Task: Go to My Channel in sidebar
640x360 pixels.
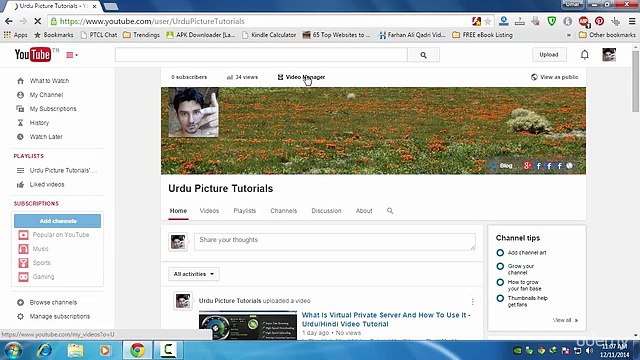Action: (x=46, y=95)
